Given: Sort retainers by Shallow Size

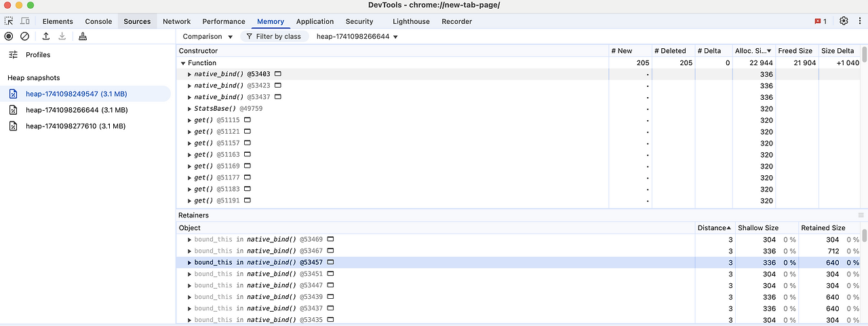Looking at the screenshot, I should 766,228.
